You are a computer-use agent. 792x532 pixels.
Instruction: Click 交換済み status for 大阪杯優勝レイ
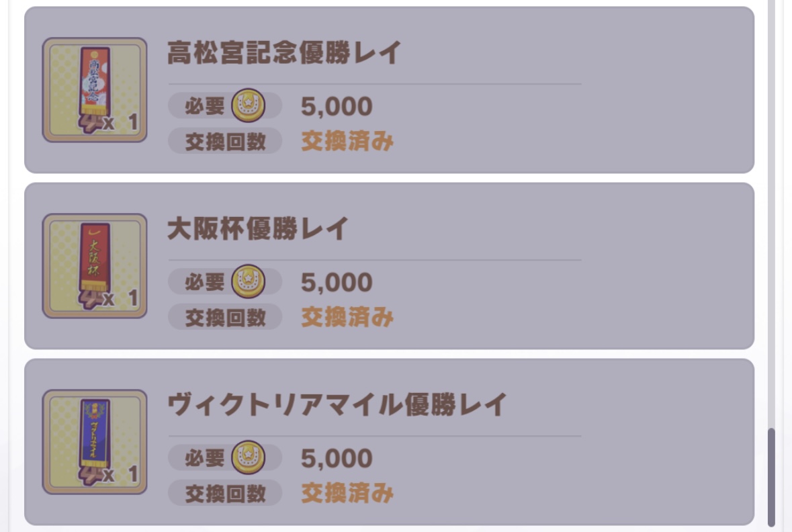click(347, 318)
